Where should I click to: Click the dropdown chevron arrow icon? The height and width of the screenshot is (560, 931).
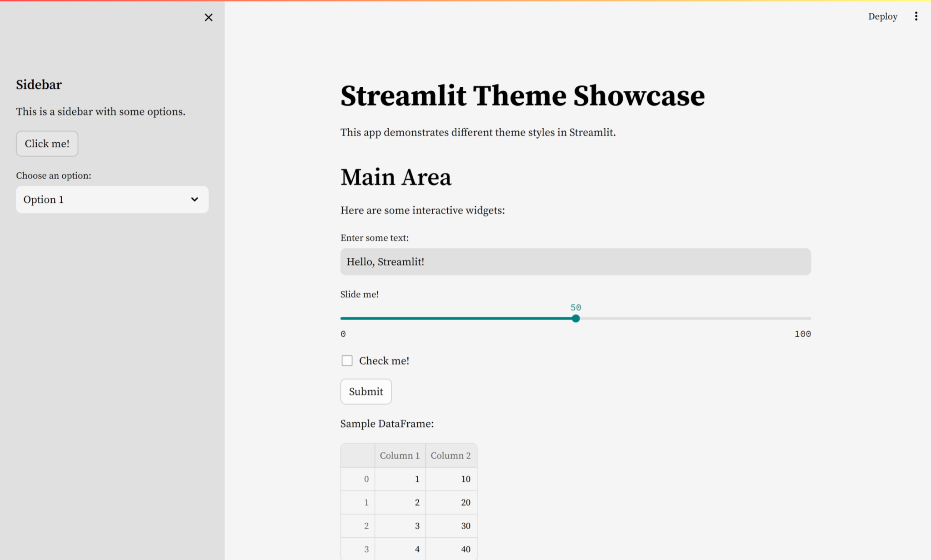tap(195, 200)
